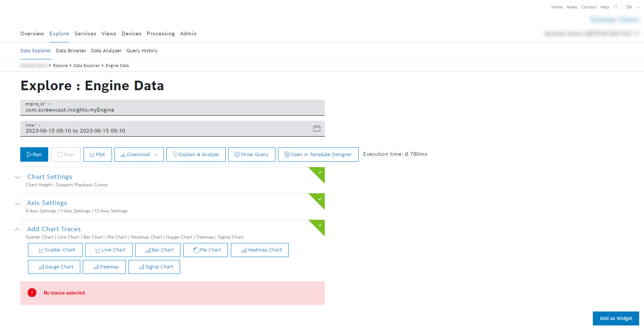Add a Heatmap Chart trace
Screen dimensions: 644x331
(260, 250)
